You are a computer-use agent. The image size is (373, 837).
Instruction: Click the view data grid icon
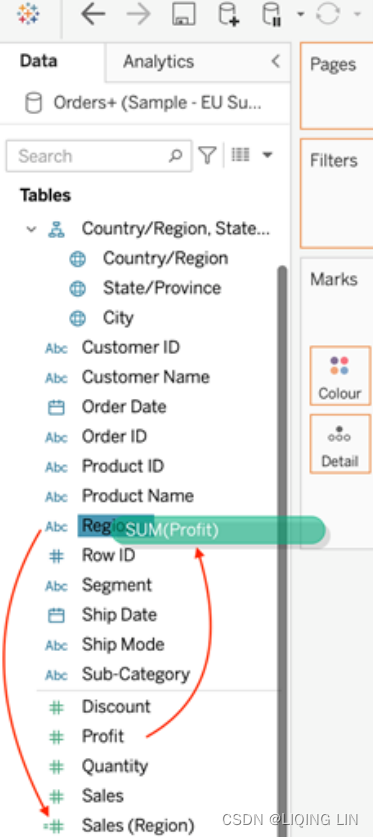click(x=240, y=155)
